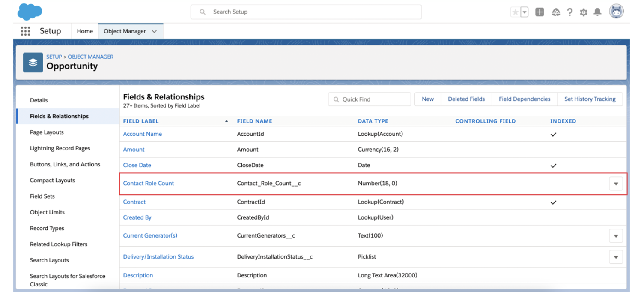Sort by CONTROLLING FIELD column header
The width and height of the screenshot is (644, 307).
point(485,121)
